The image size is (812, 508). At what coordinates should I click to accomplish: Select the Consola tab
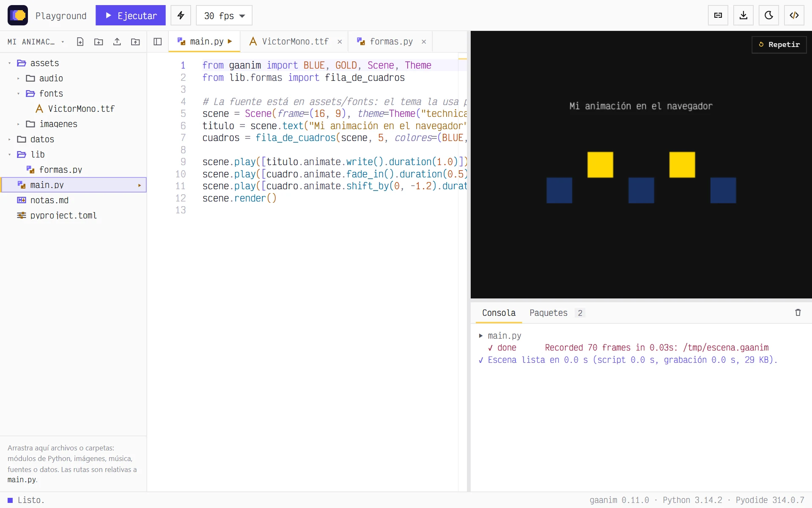(499, 313)
